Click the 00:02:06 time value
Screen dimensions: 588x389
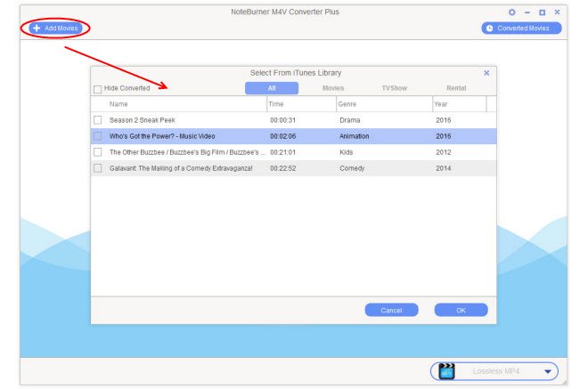[283, 136]
